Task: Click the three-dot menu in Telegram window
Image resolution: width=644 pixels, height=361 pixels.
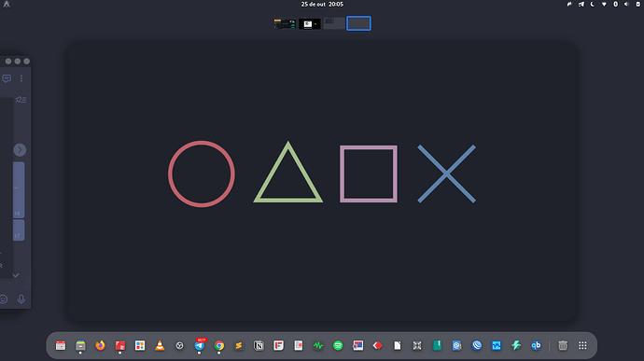Action: 21,78
